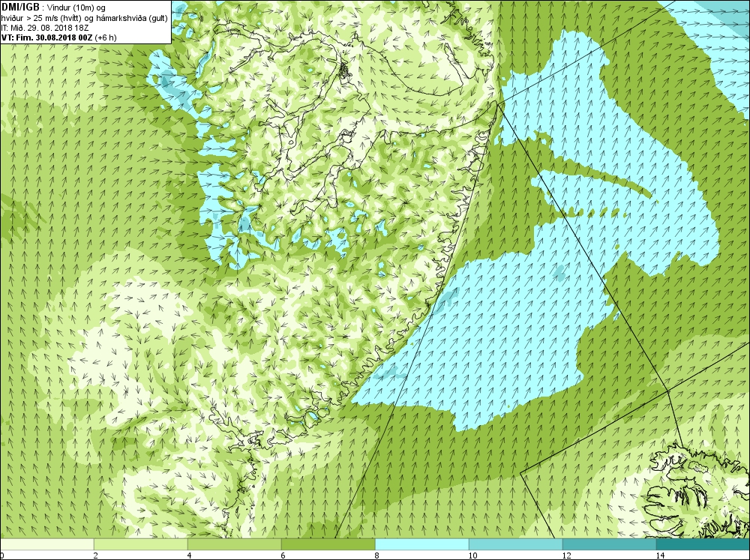Click the "IT: Mið. 29. 08. 2018 18Z" line
The height and width of the screenshot is (560, 750).
[x=45, y=27]
